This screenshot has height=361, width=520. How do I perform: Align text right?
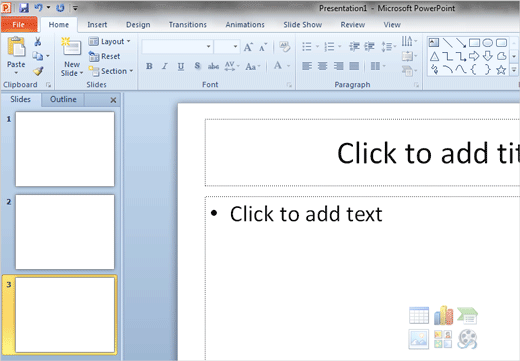[x=338, y=66]
